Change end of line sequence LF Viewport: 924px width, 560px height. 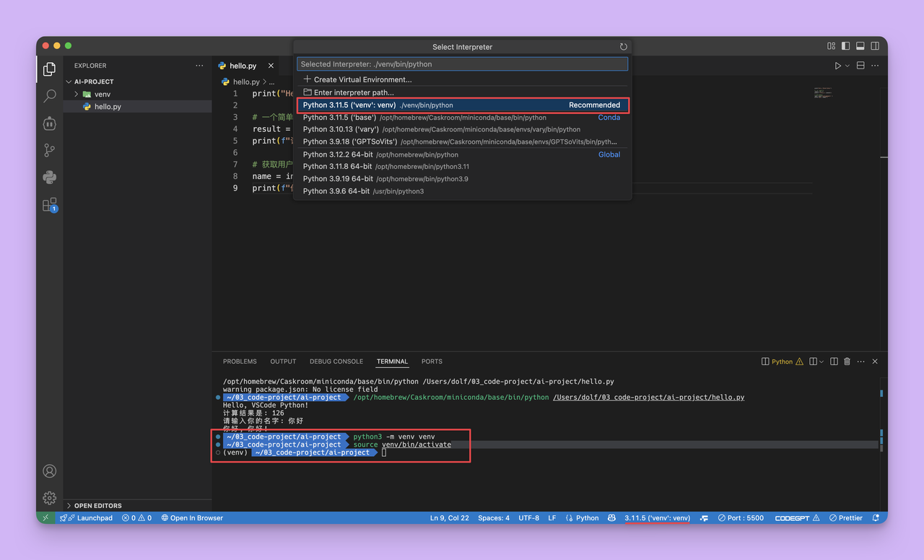552,518
